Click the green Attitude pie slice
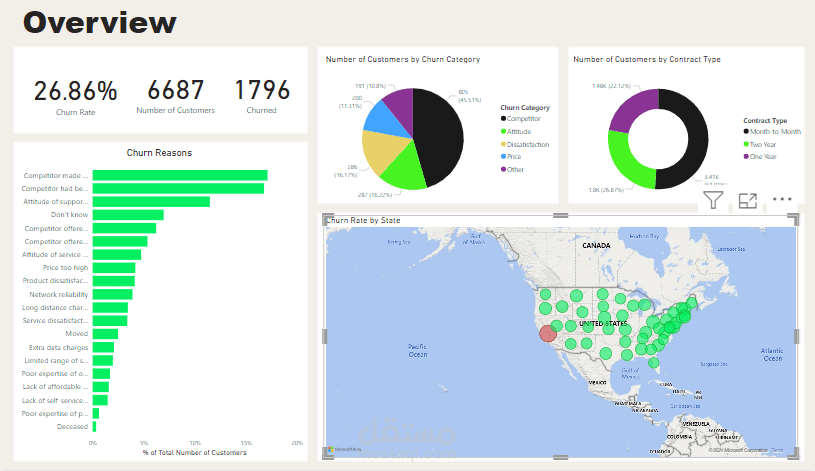Screen dimensions: 815x471 405,167
